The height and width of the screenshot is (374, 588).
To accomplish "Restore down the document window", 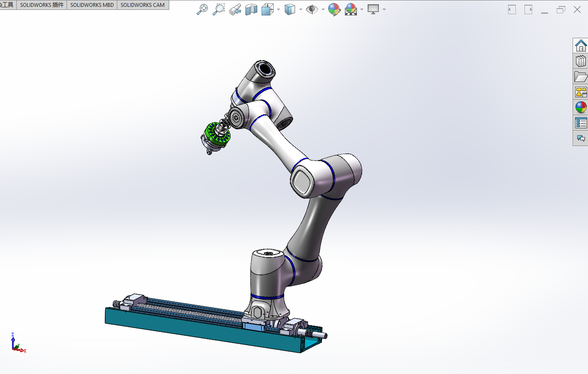I will [x=561, y=9].
